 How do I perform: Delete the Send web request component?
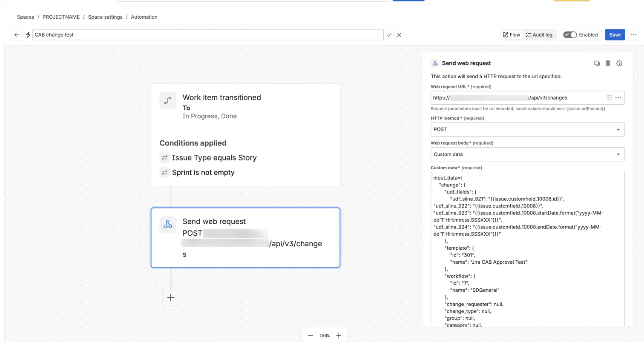608,63
